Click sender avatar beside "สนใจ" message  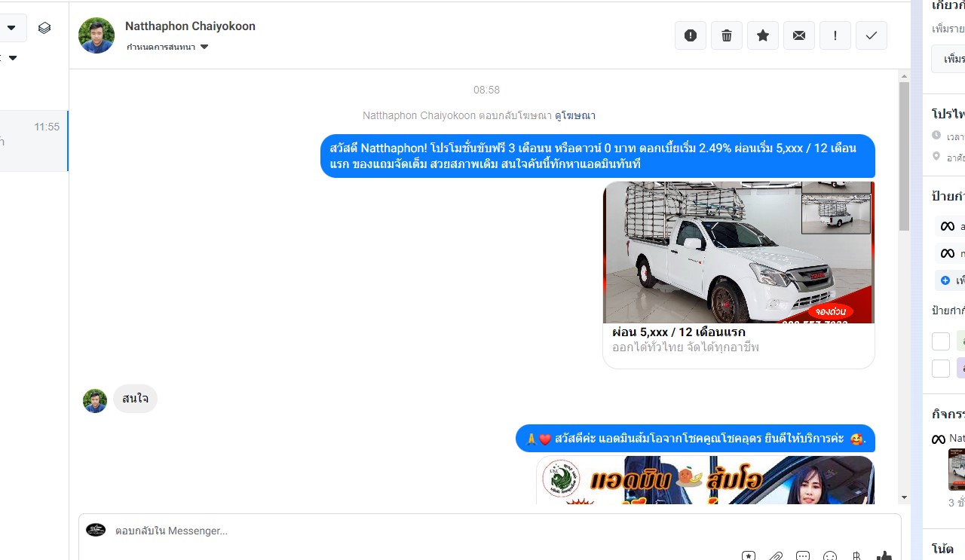pos(95,401)
